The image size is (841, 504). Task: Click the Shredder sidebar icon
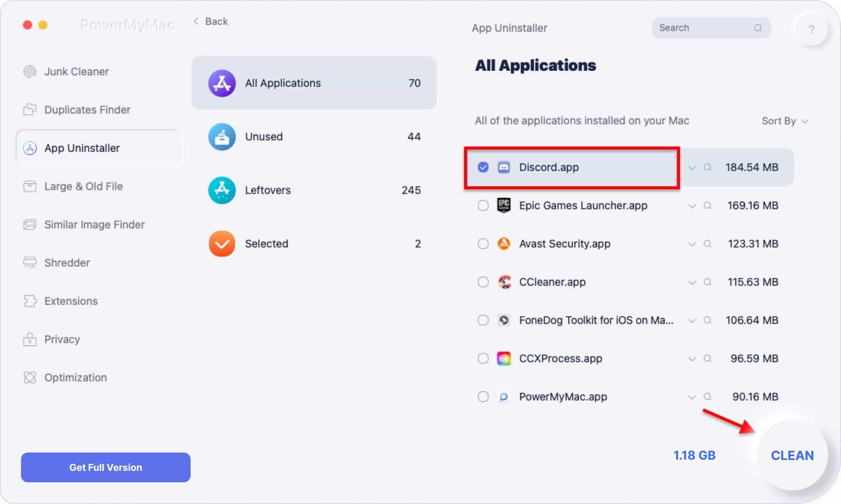(31, 262)
